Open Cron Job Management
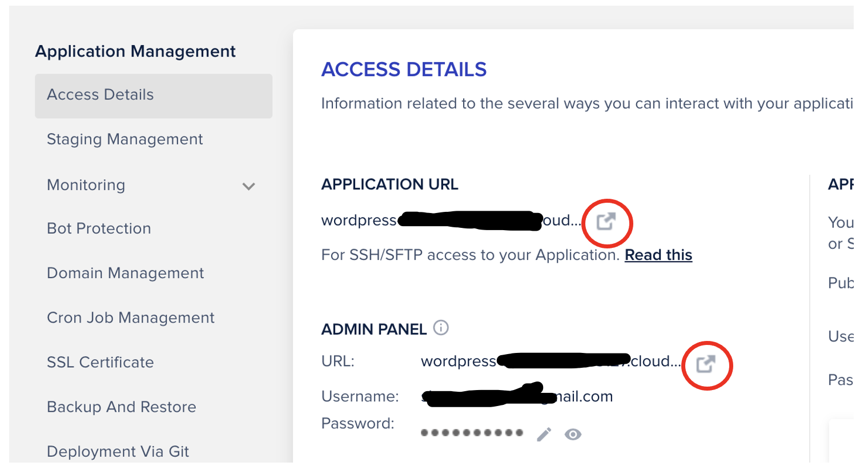Screen dimensions: 868x466 pyautogui.click(x=130, y=317)
